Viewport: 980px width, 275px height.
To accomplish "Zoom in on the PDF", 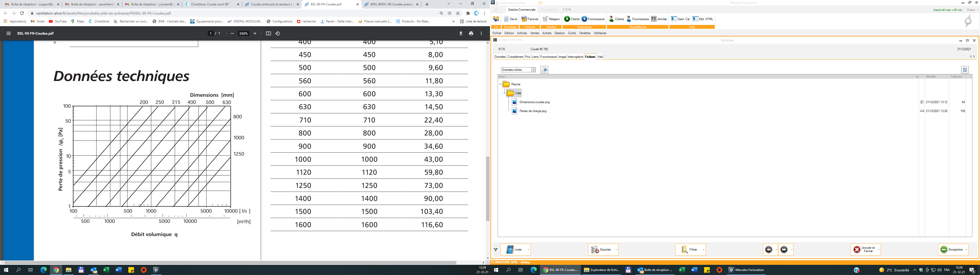I will pos(255,33).
